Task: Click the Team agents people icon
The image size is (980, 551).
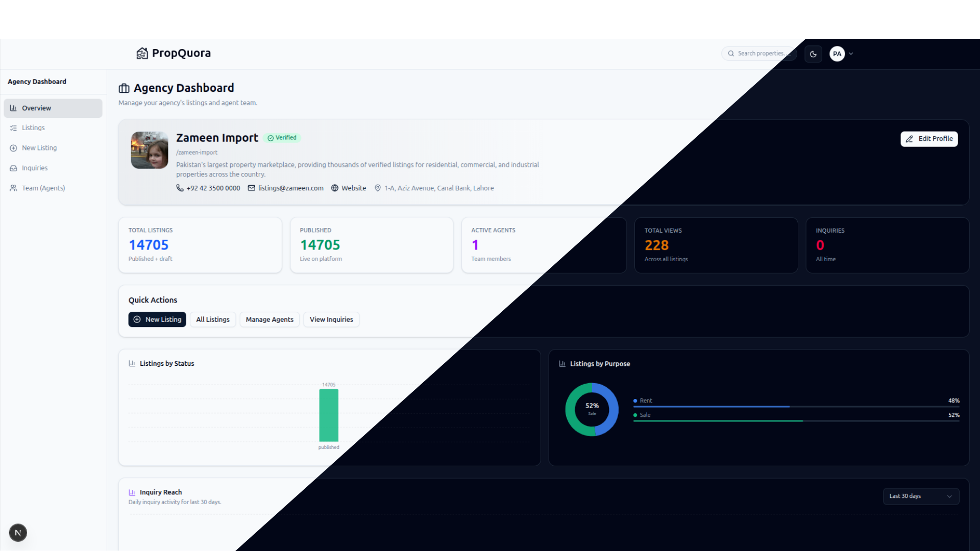Action: tap(13, 188)
